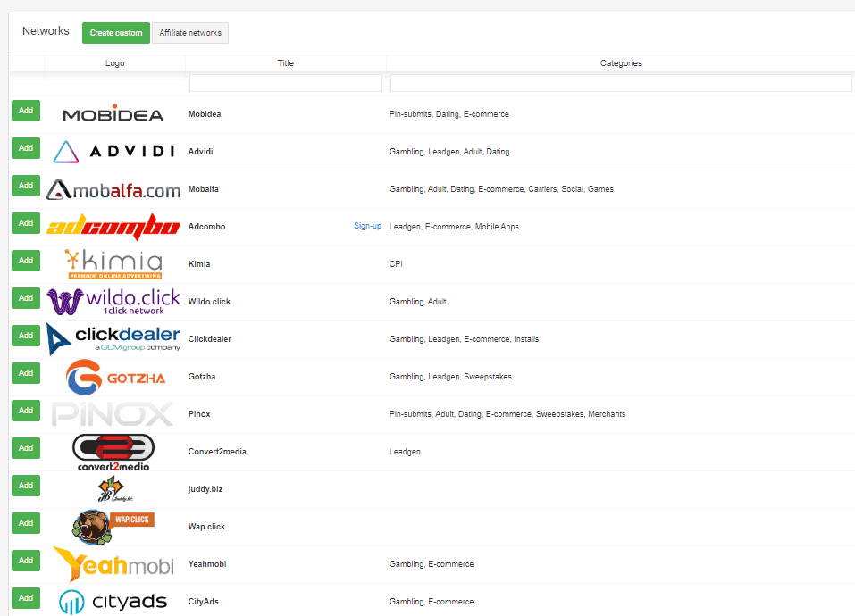Sort by the Categories column header
Image resolution: width=855 pixels, height=616 pixels.
621,63
